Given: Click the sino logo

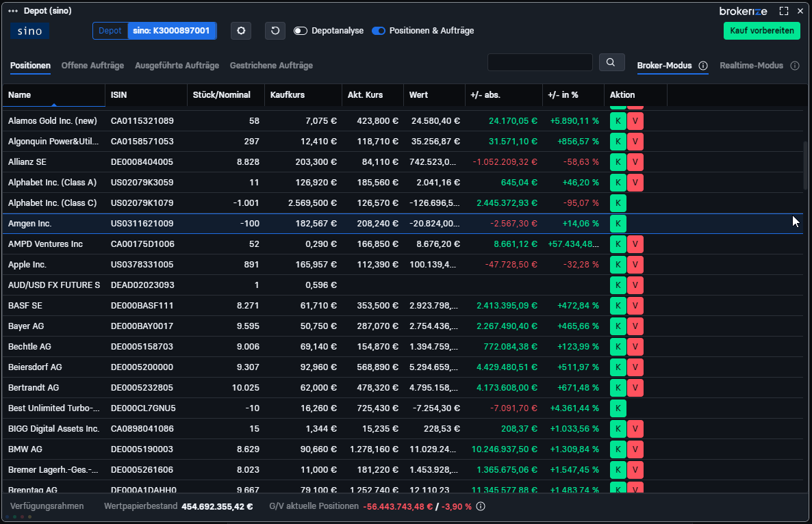Looking at the screenshot, I should coord(29,31).
